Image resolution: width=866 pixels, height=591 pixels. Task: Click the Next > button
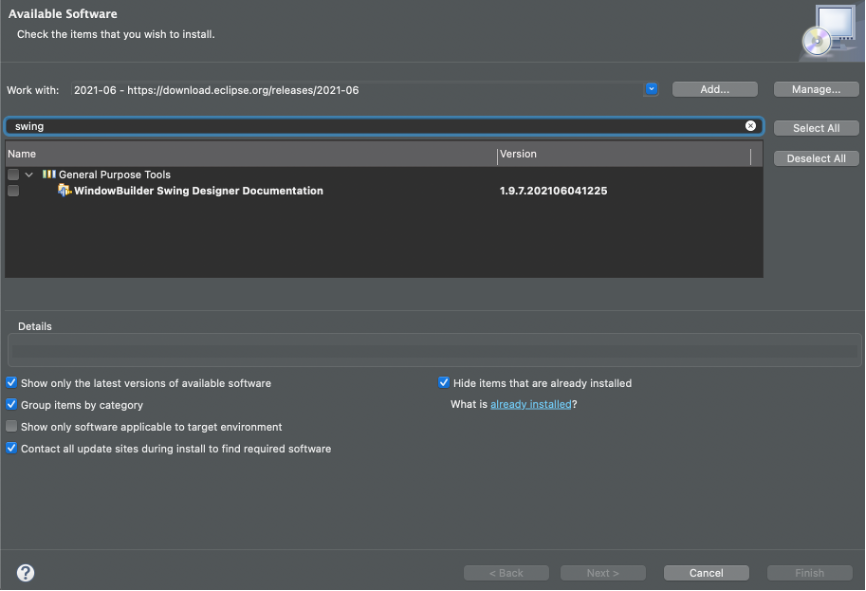[603, 573]
